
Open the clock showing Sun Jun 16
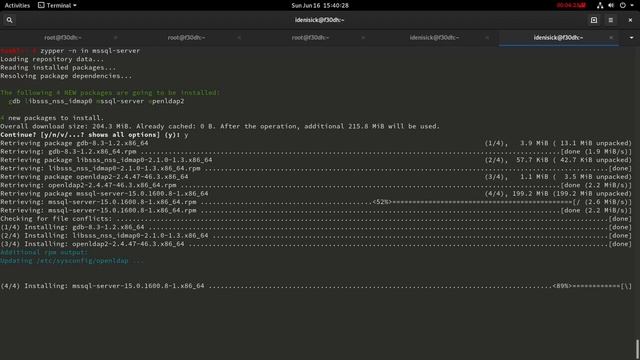point(320,5)
